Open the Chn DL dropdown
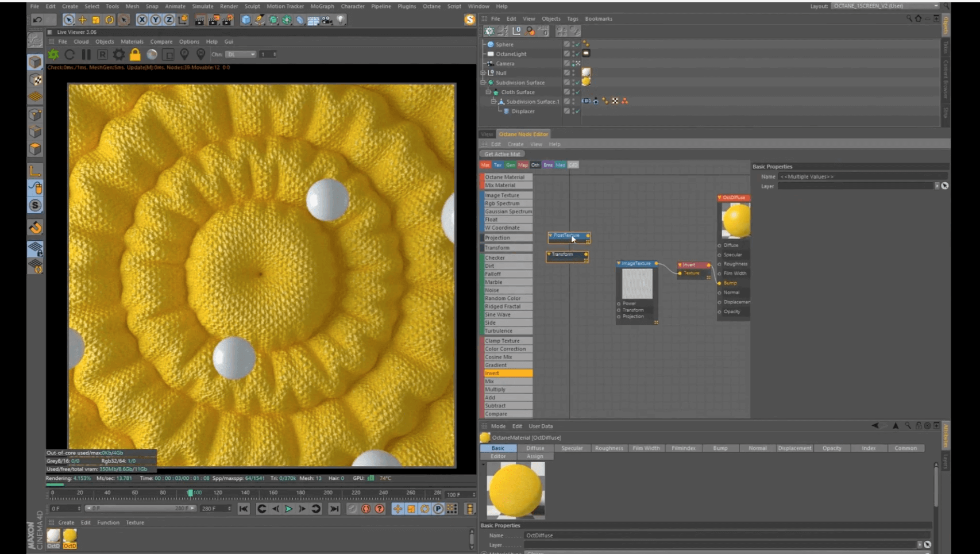Image resolution: width=980 pixels, height=554 pixels. click(x=241, y=55)
